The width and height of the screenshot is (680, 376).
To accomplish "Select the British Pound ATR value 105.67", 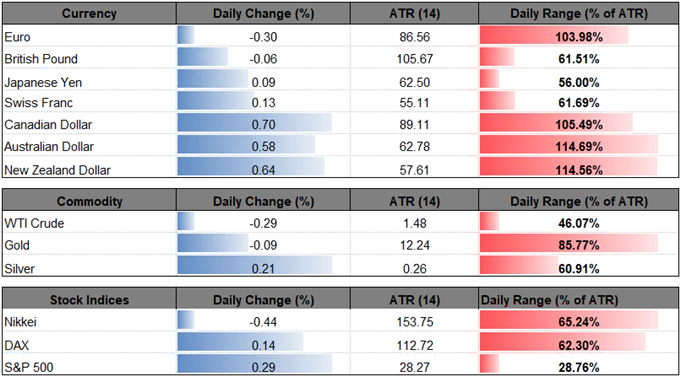I will (415, 59).
